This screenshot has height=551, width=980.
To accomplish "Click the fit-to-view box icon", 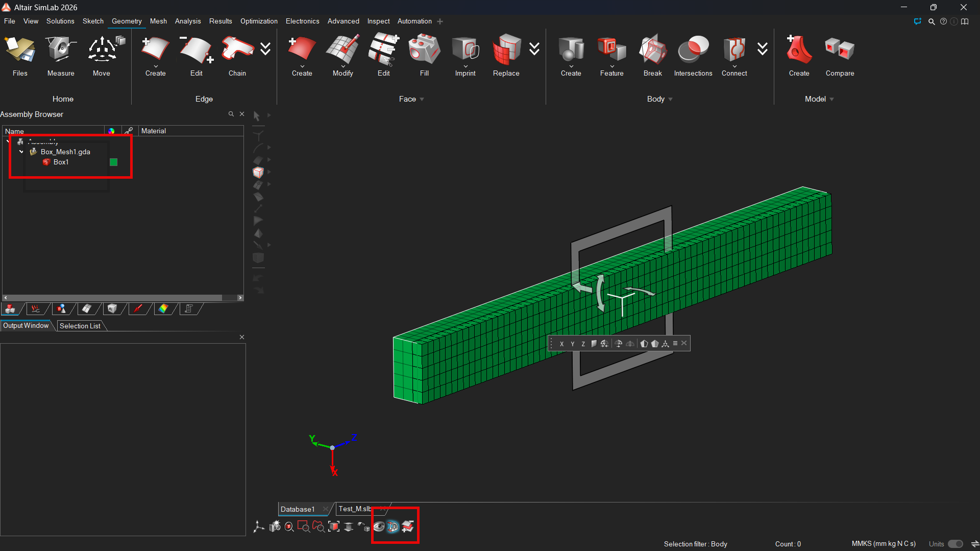I will (x=334, y=526).
